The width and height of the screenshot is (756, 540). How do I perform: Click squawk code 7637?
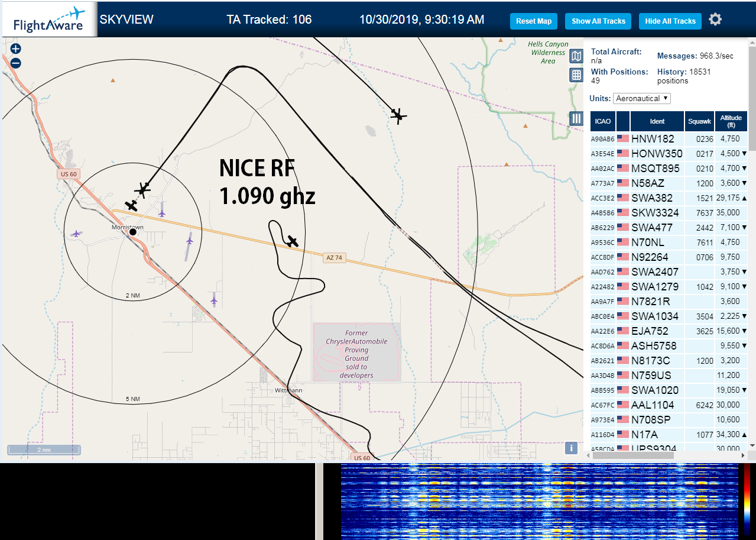coord(705,213)
